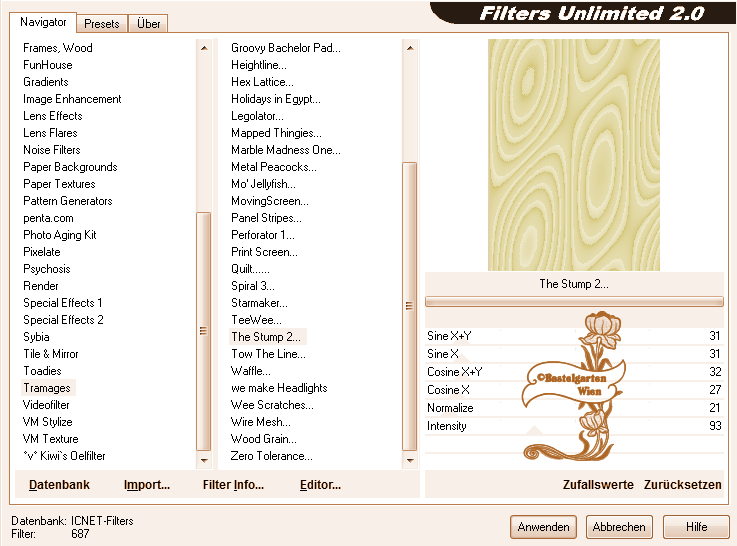The width and height of the screenshot is (737, 546).
Task: Choose the Wood Grain... filter
Action: tap(264, 439)
